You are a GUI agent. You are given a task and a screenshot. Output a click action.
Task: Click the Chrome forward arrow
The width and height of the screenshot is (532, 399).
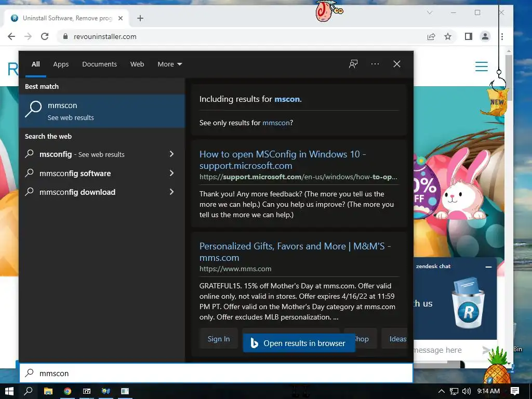click(28, 36)
